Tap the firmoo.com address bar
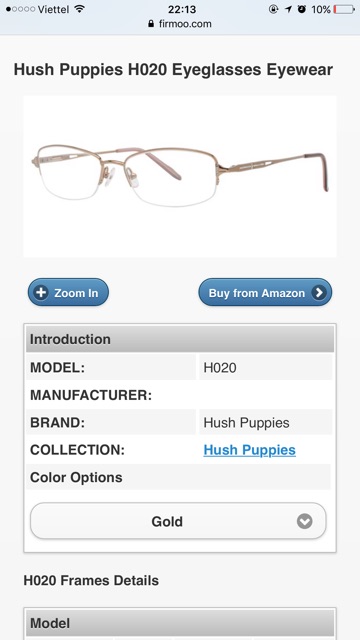 click(180, 24)
